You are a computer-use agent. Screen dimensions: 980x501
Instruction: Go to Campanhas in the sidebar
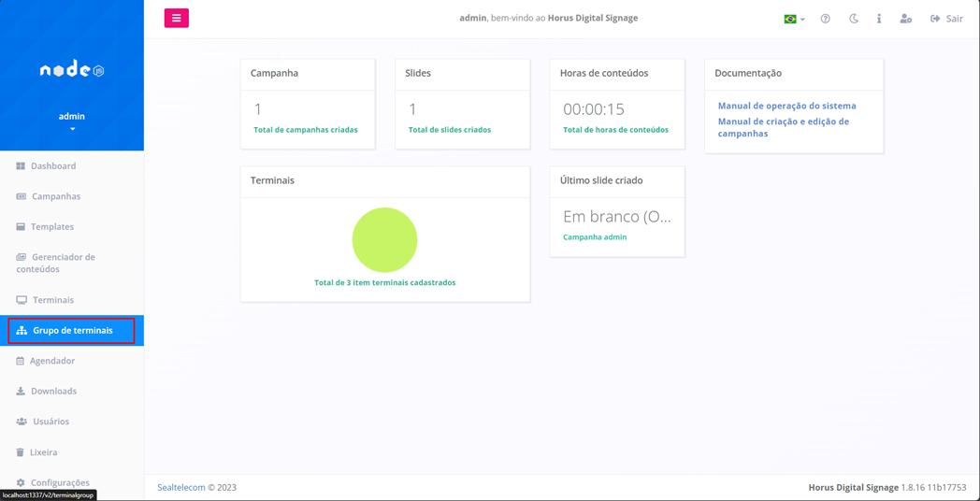[x=55, y=196]
